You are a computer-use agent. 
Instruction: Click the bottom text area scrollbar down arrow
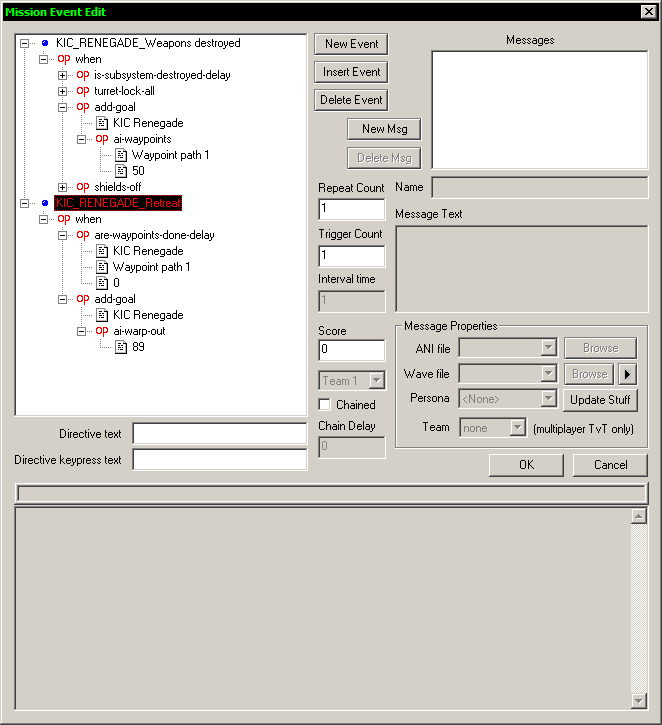tap(639, 700)
